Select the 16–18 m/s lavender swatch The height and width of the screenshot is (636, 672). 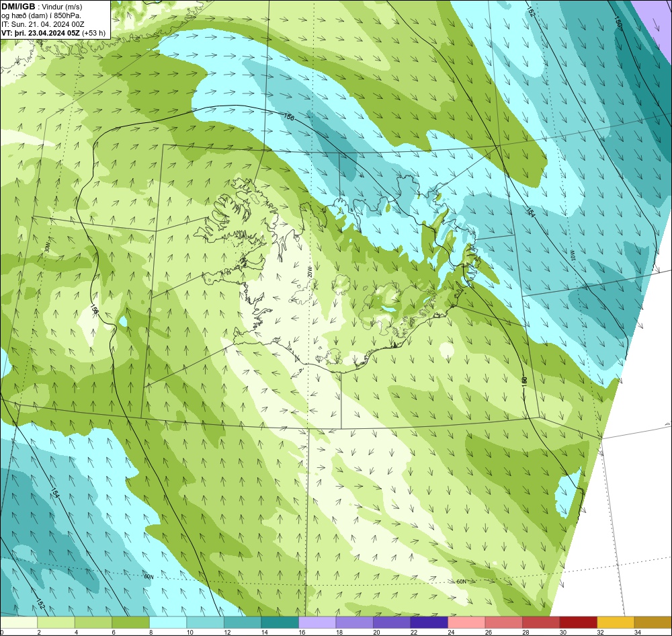click(317, 622)
